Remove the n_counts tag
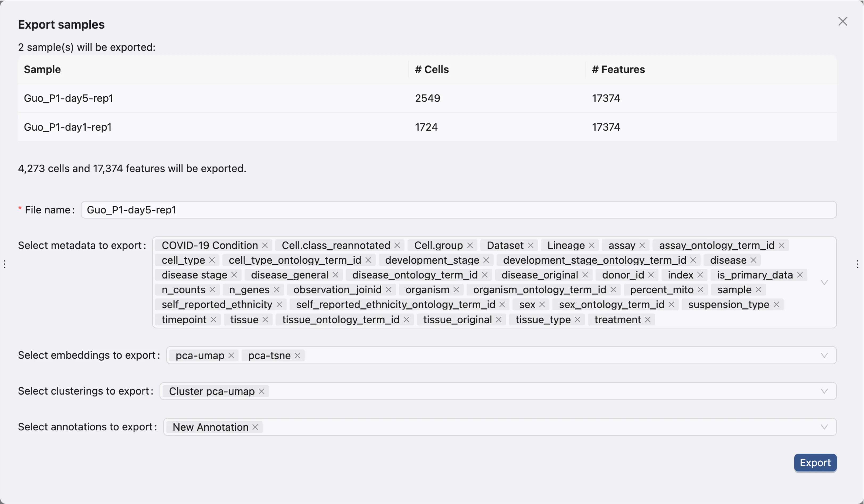The height and width of the screenshot is (504, 864). click(x=212, y=290)
